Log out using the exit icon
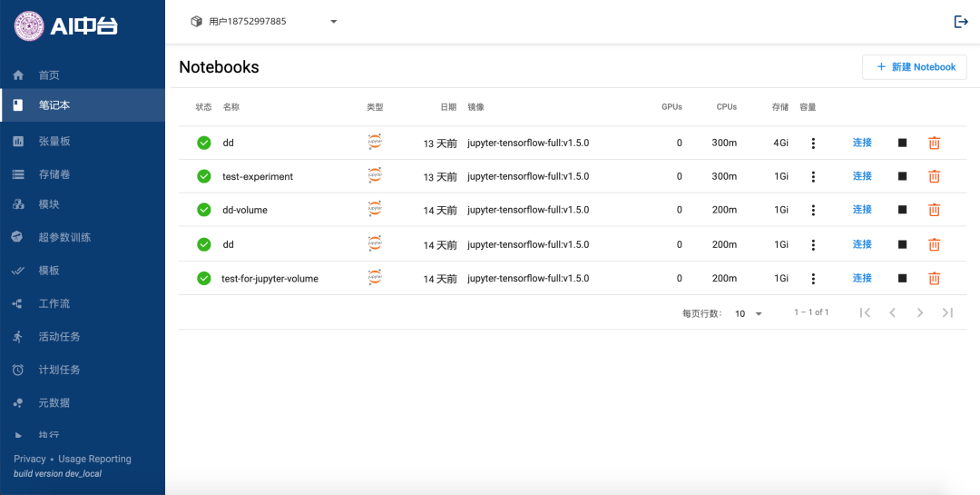Image resolution: width=980 pixels, height=495 pixels. click(x=961, y=22)
